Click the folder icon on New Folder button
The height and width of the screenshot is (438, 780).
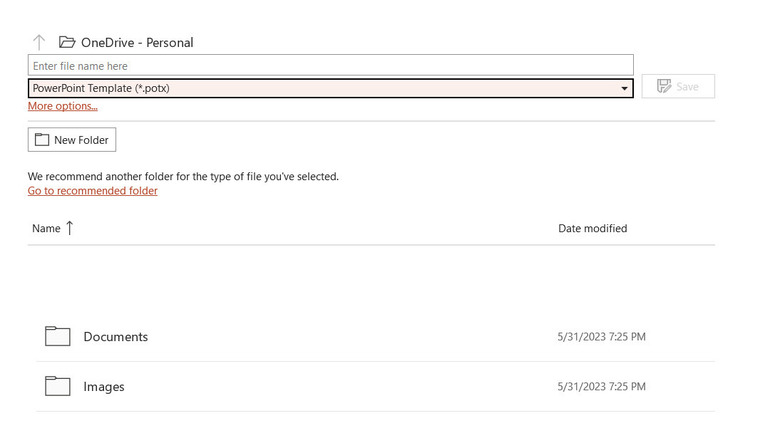[42, 140]
